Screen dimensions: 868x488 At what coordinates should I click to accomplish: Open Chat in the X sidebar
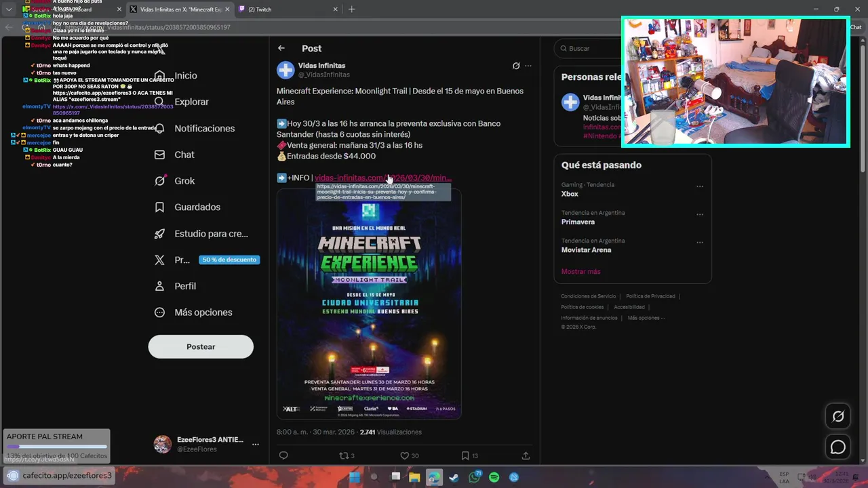(x=174, y=155)
